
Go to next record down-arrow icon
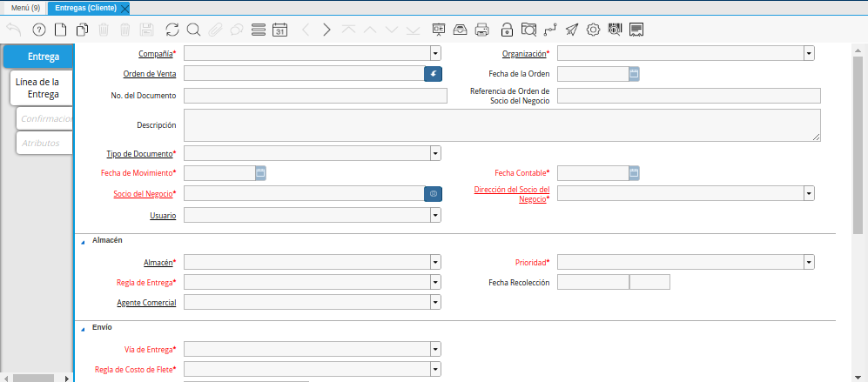(392, 30)
